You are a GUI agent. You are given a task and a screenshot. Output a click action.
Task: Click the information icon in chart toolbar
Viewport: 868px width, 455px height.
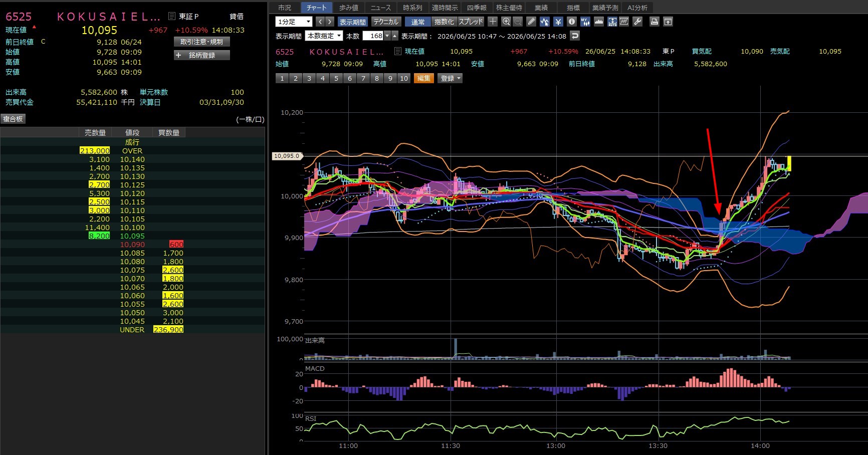[x=572, y=22]
